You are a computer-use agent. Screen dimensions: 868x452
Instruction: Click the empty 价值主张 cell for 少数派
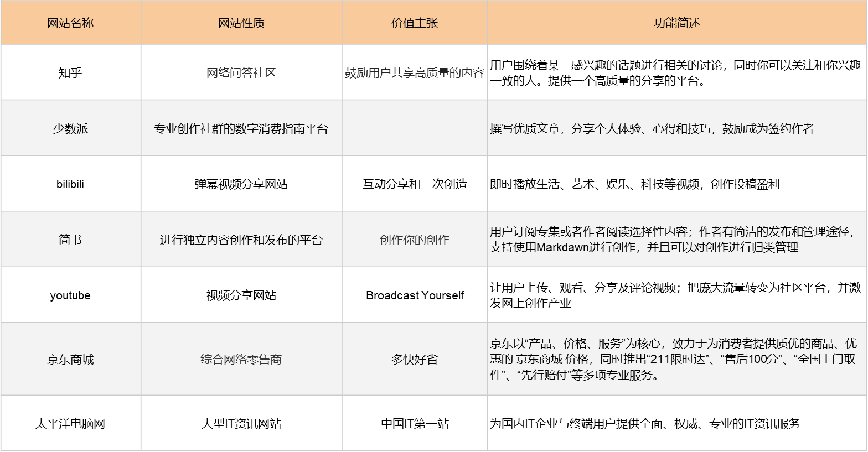pyautogui.click(x=415, y=128)
